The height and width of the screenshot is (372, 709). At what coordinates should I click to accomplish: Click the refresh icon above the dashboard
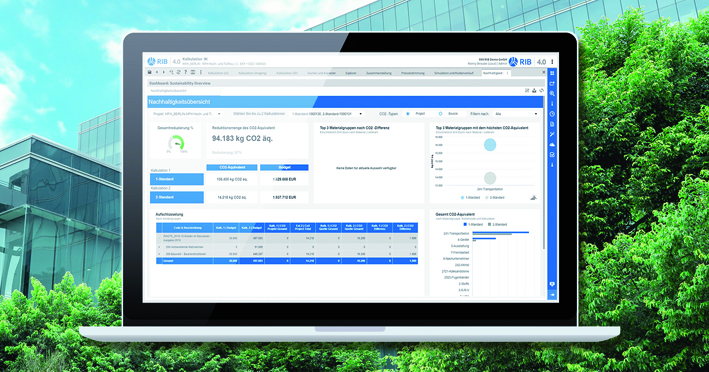(541, 91)
